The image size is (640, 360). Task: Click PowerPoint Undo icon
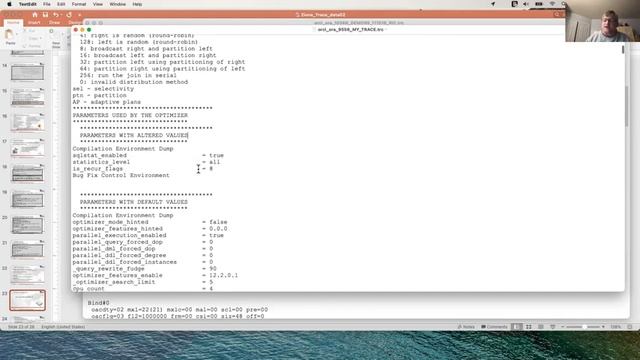tap(56, 15)
